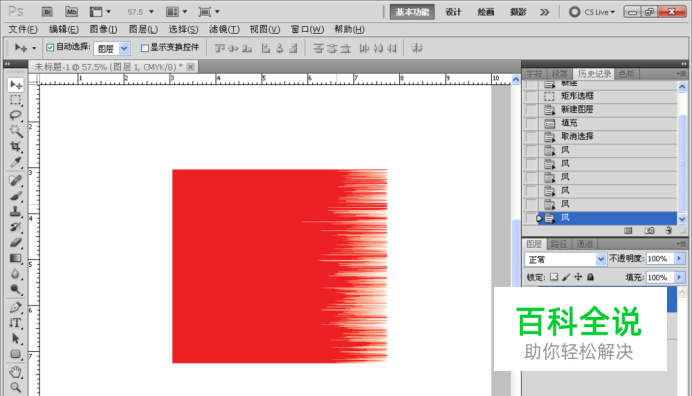Click the 填充 100% value field
The image size is (692, 396).
[x=660, y=277]
